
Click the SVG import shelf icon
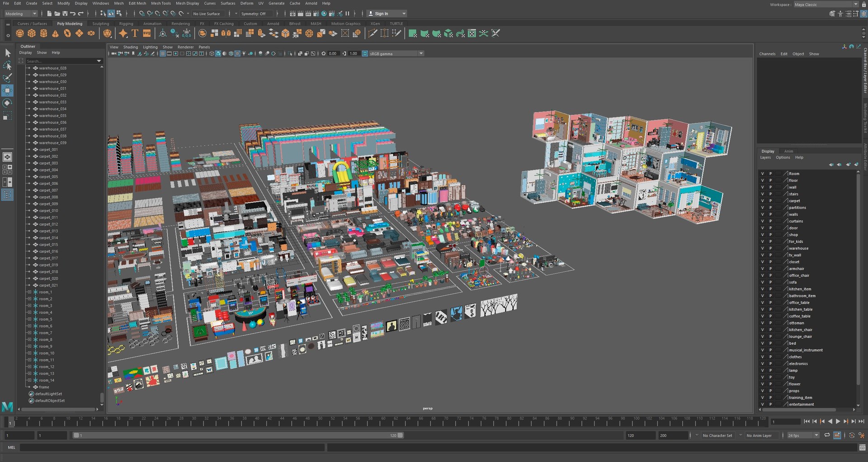[x=147, y=33]
